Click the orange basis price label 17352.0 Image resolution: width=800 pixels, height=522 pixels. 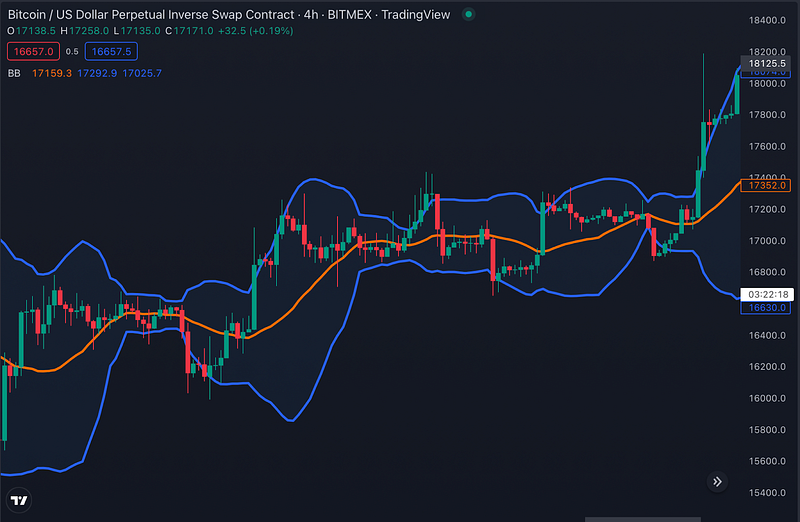766,186
